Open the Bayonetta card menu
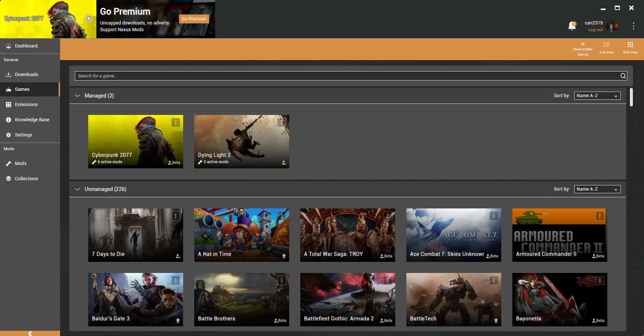This screenshot has height=336, width=644. (600, 280)
